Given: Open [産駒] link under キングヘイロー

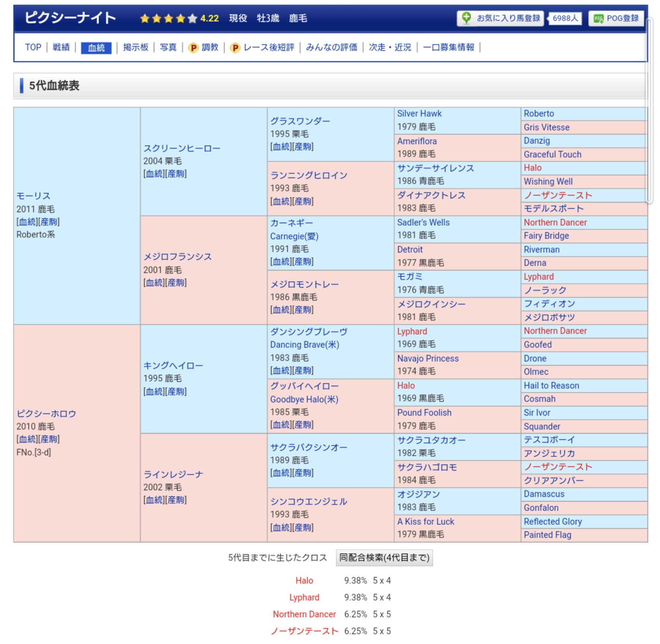Looking at the screenshot, I should click(176, 392).
